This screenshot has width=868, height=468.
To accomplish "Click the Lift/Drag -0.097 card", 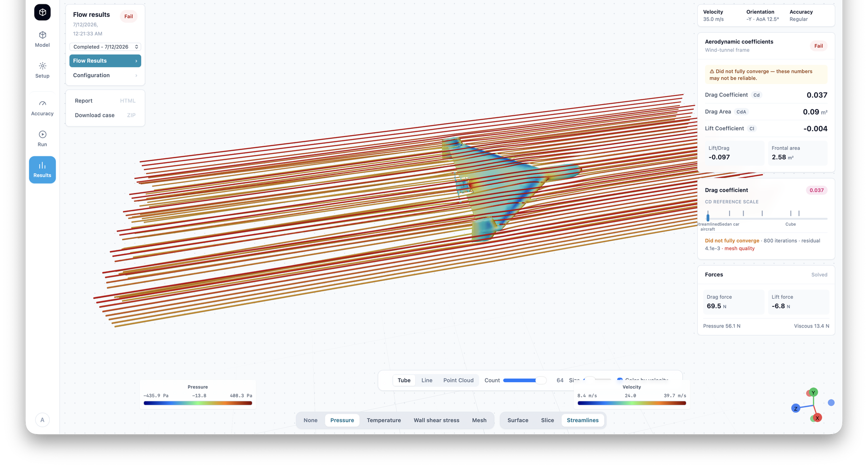I will 734,153.
